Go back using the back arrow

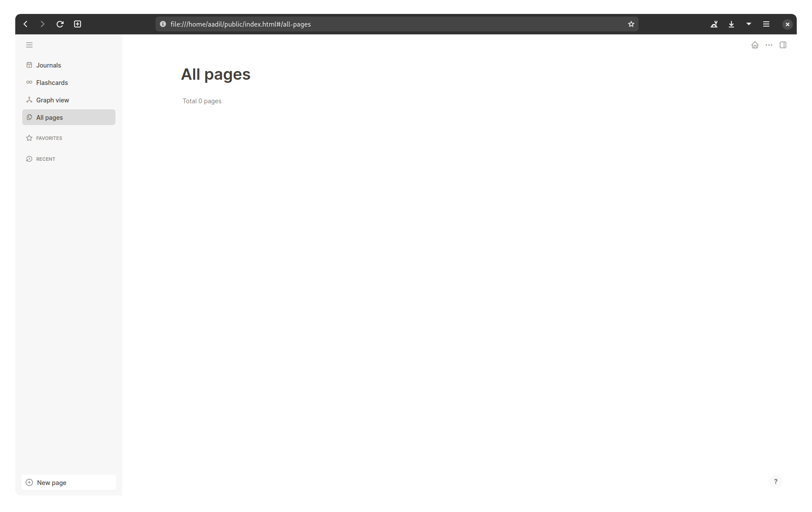point(25,24)
